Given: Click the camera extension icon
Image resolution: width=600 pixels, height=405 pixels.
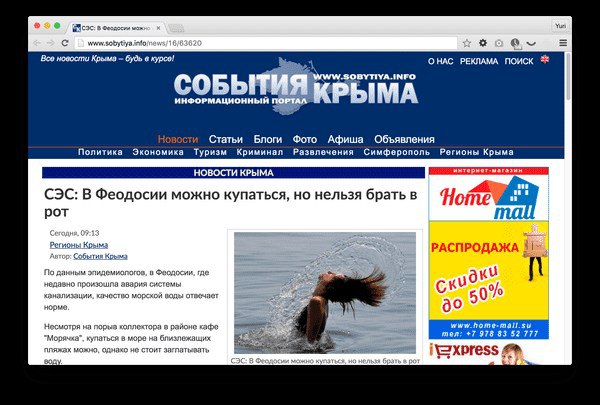Looking at the screenshot, I should pos(499,43).
